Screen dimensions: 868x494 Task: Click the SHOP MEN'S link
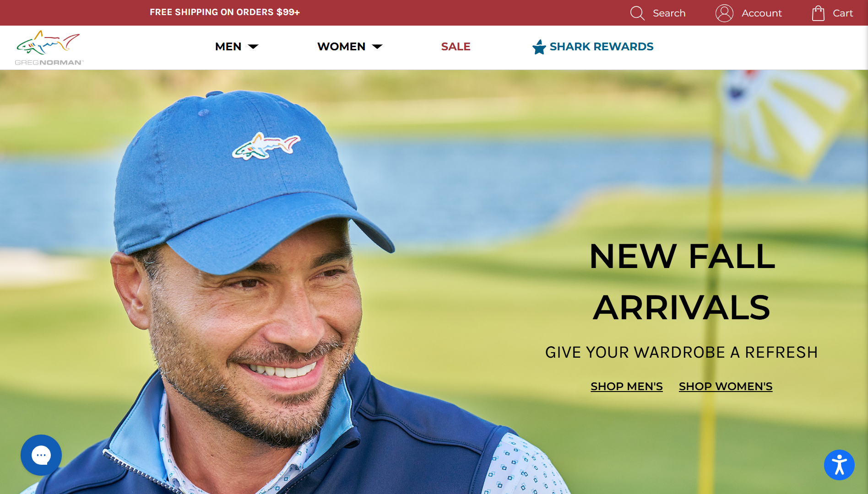pyautogui.click(x=627, y=387)
